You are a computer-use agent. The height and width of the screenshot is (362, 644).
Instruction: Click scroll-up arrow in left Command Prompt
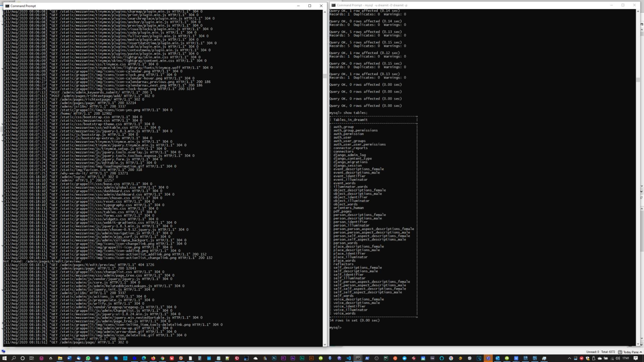point(325,12)
